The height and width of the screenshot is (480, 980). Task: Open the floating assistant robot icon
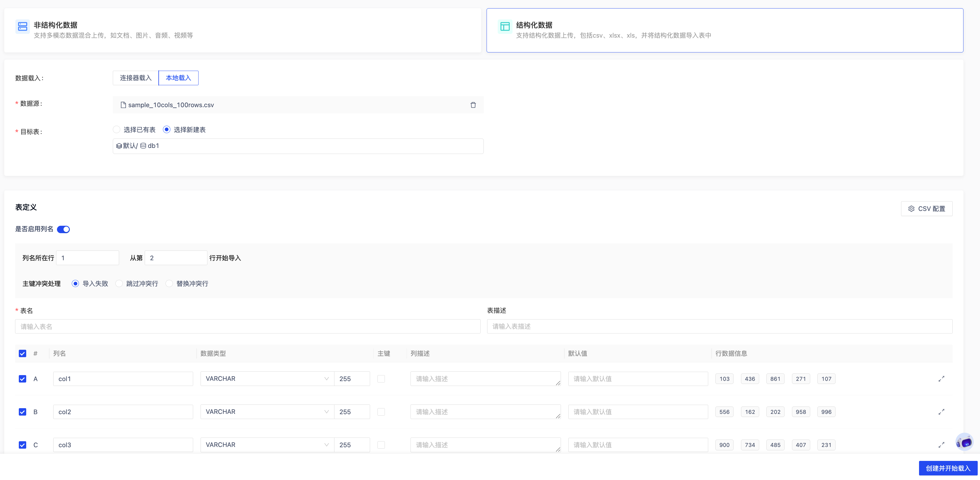(964, 442)
